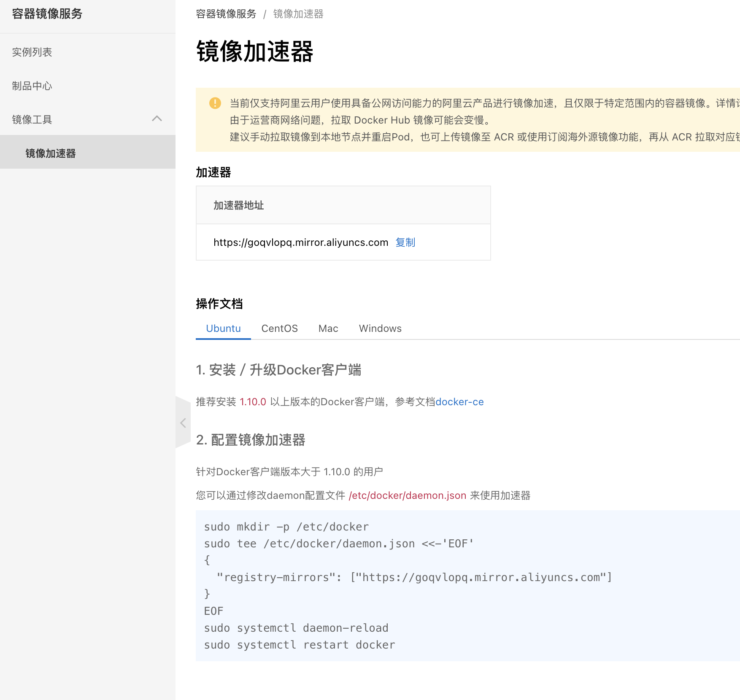Screen dimensions: 740x700
Task: Click the chevron next to 镜像工具
Action: (x=157, y=119)
